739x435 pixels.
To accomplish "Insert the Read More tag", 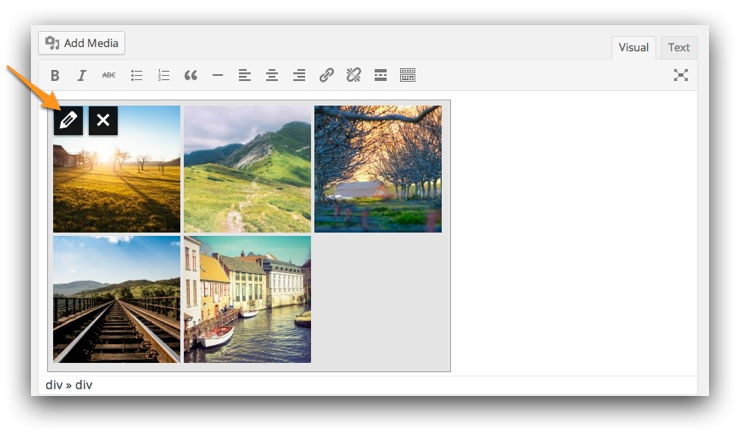I will click(x=380, y=75).
